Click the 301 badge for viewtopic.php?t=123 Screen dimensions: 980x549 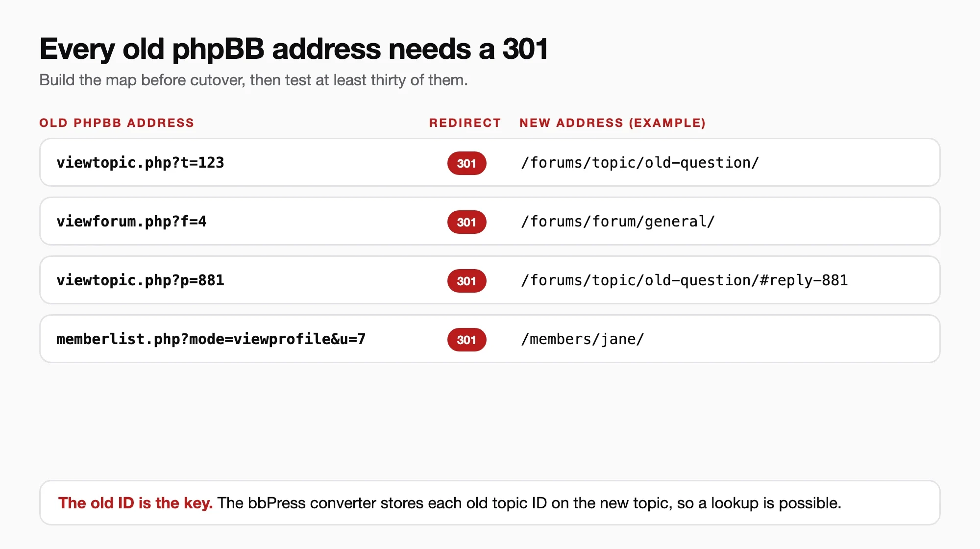click(466, 163)
